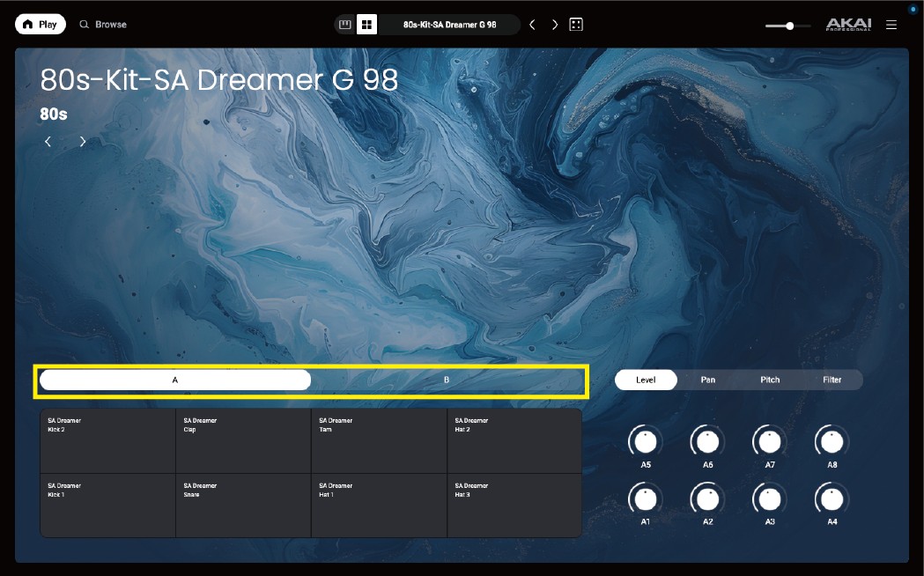Screen dimensions: 924x576
Task: Turn the A5 level knob
Action: click(x=646, y=440)
